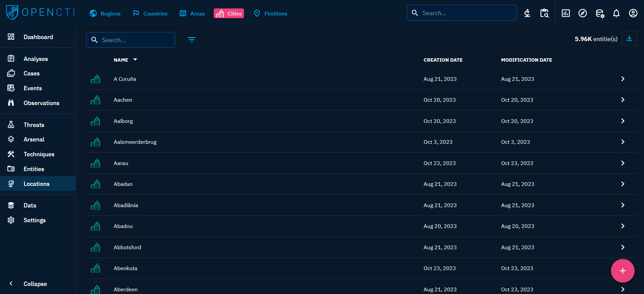Open the custom dashboards chart icon
Viewport: 644px width, 294px height.
click(565, 13)
